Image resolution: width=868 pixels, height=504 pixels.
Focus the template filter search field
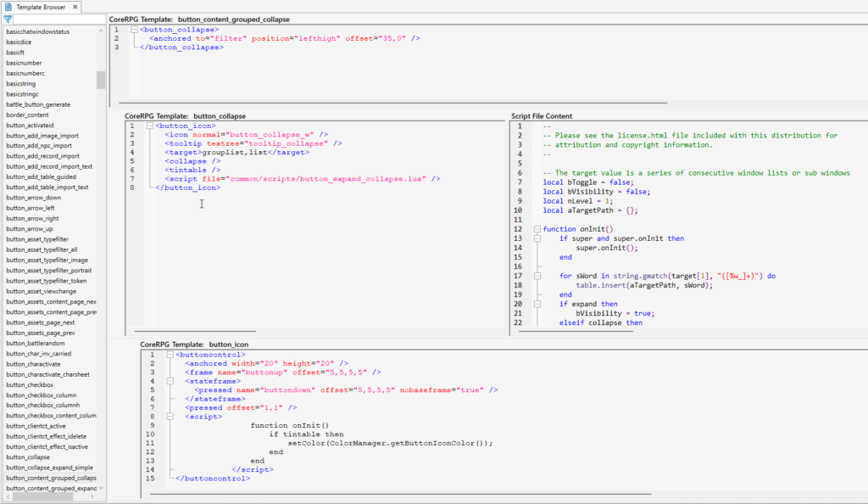pos(58,19)
